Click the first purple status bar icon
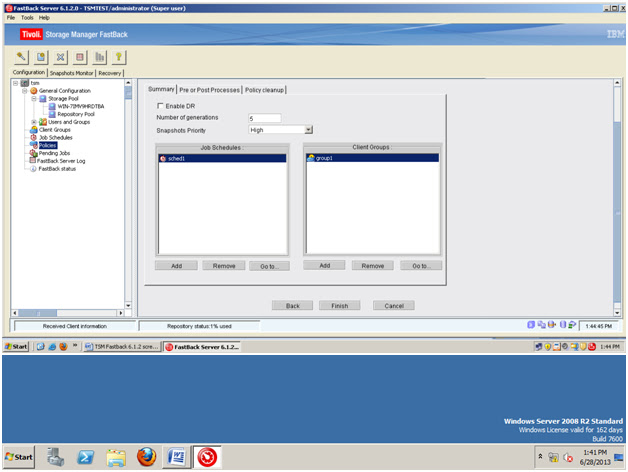 click(531, 325)
